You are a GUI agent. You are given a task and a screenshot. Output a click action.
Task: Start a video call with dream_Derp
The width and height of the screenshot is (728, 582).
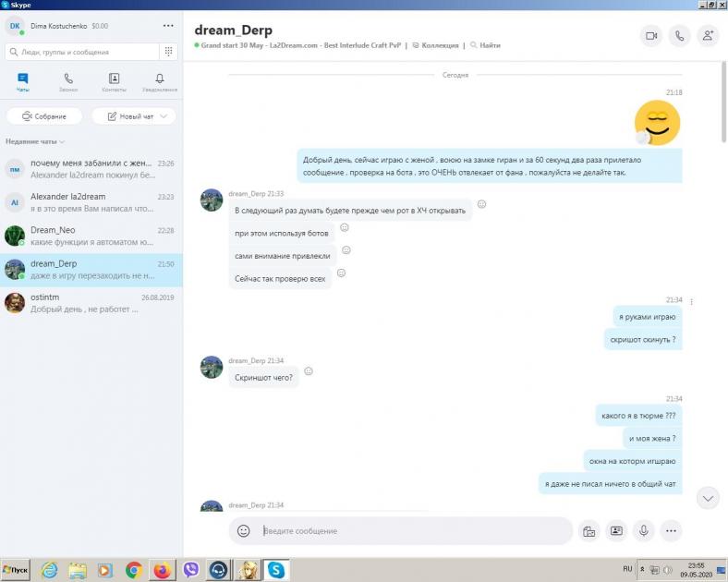651,36
